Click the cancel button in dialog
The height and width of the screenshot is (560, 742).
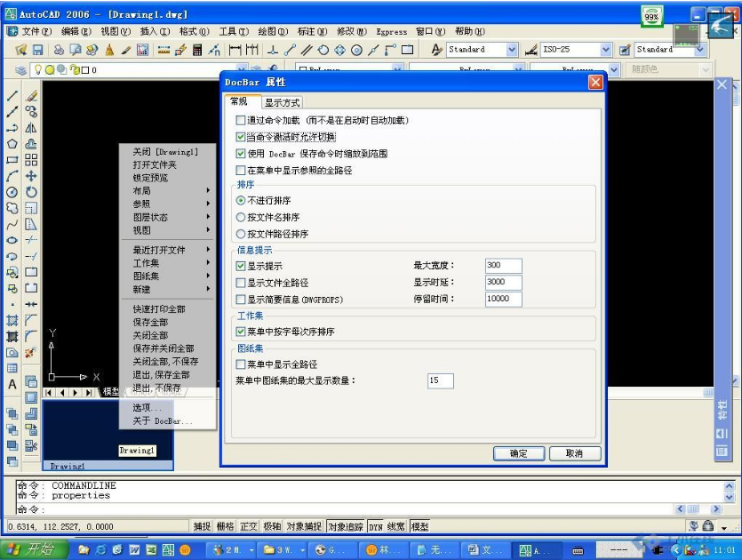coord(575,453)
